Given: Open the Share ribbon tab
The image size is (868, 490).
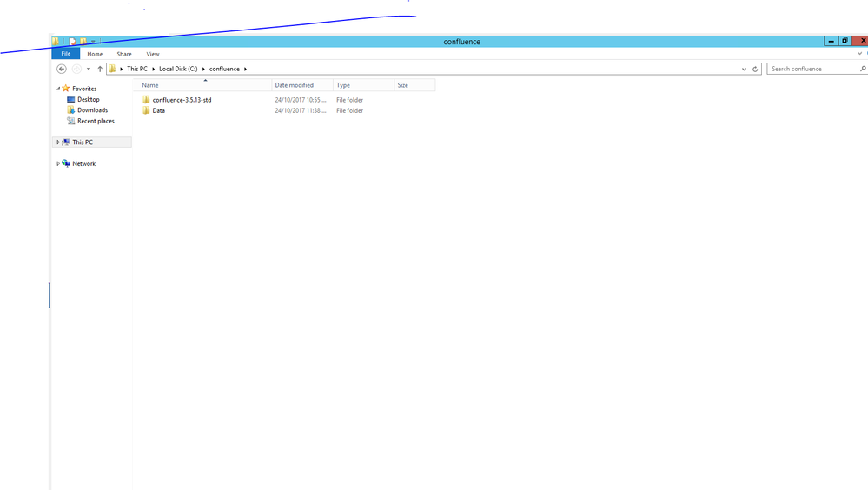Looking at the screenshot, I should [x=124, y=54].
